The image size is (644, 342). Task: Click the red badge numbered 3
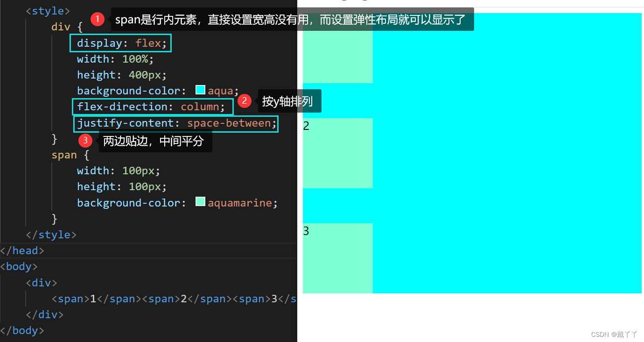click(x=85, y=140)
